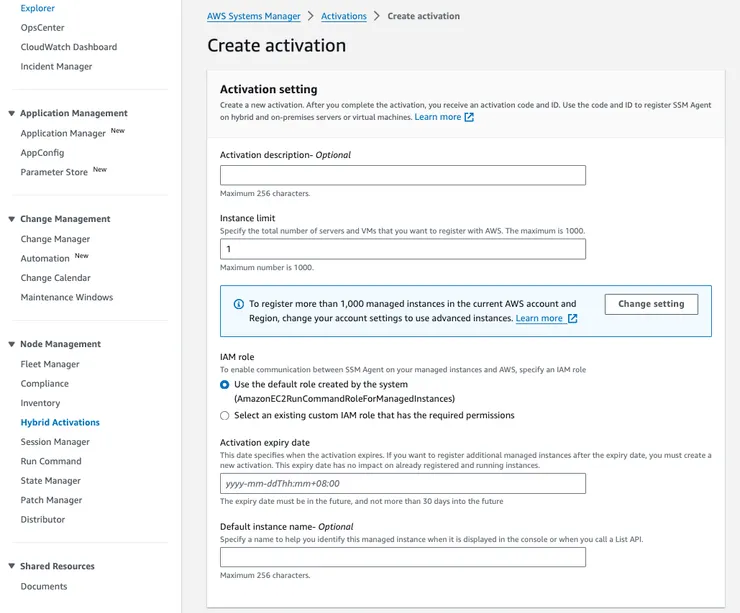Click external link icon beside first Learn more

469,117
